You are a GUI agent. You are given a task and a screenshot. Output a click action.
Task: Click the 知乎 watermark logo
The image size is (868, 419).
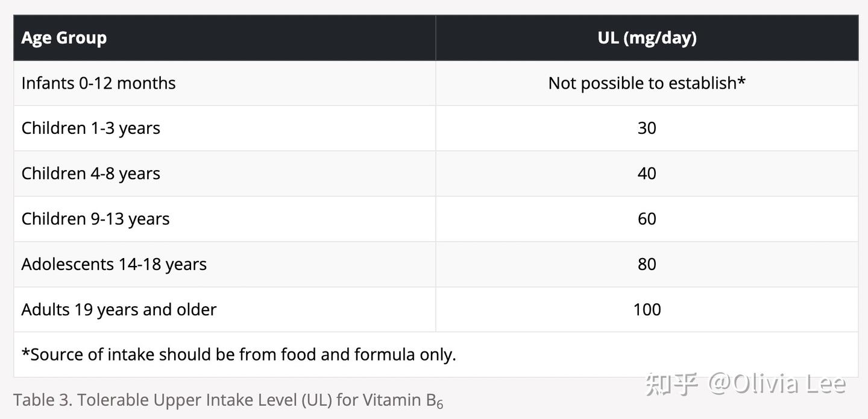671,384
